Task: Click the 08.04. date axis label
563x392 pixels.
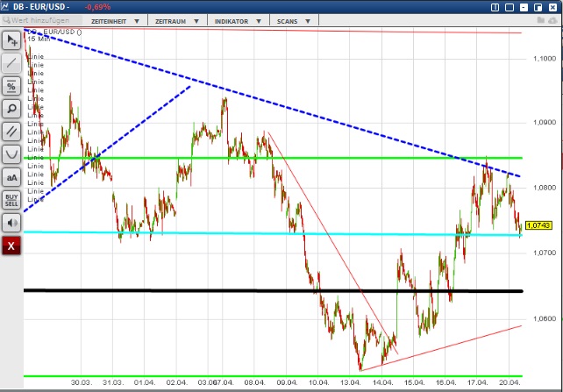Action: pyautogui.click(x=254, y=382)
